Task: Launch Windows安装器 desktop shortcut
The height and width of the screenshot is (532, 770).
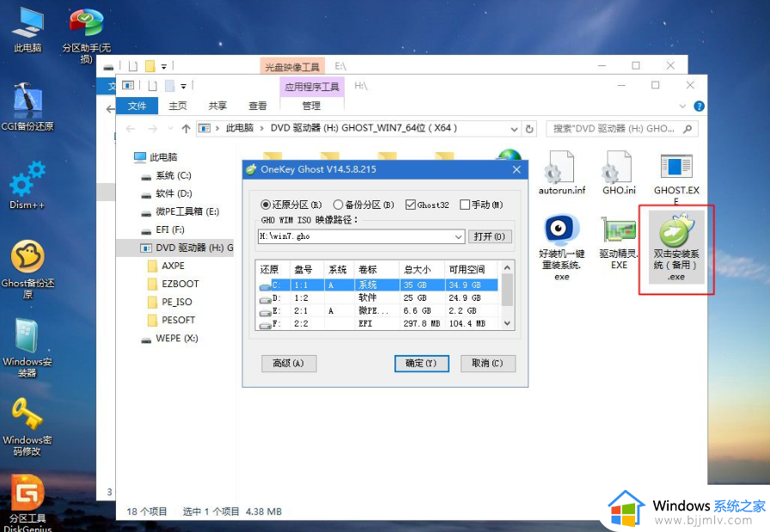Action: click(x=27, y=348)
